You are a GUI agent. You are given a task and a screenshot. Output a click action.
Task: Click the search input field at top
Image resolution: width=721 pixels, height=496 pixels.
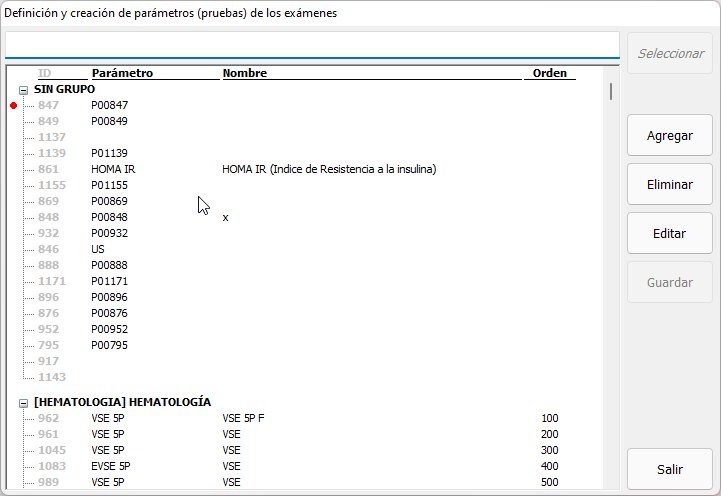(x=312, y=45)
